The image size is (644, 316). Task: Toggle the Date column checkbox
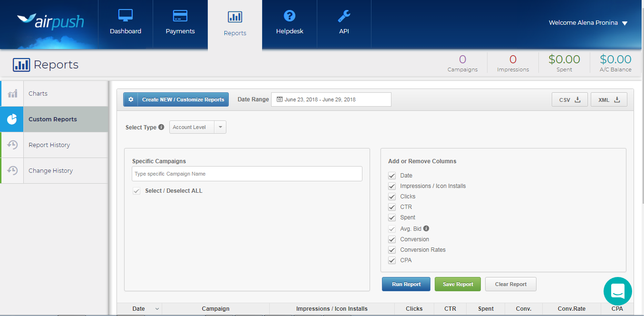[x=392, y=176]
